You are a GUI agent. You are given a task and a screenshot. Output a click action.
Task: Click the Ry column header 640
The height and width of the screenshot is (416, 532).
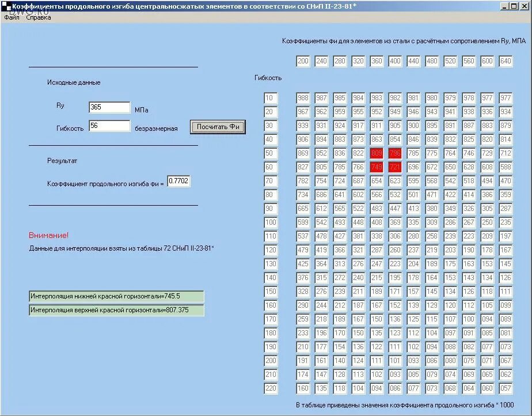coord(506,61)
